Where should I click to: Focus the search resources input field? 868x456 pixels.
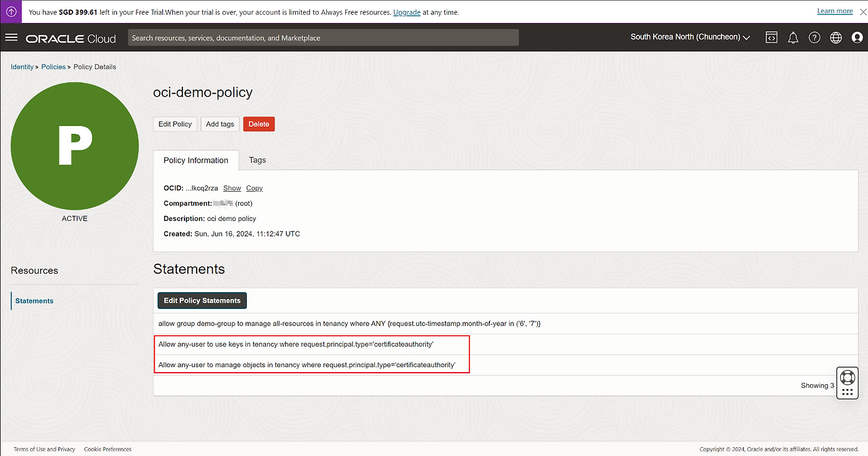(323, 38)
